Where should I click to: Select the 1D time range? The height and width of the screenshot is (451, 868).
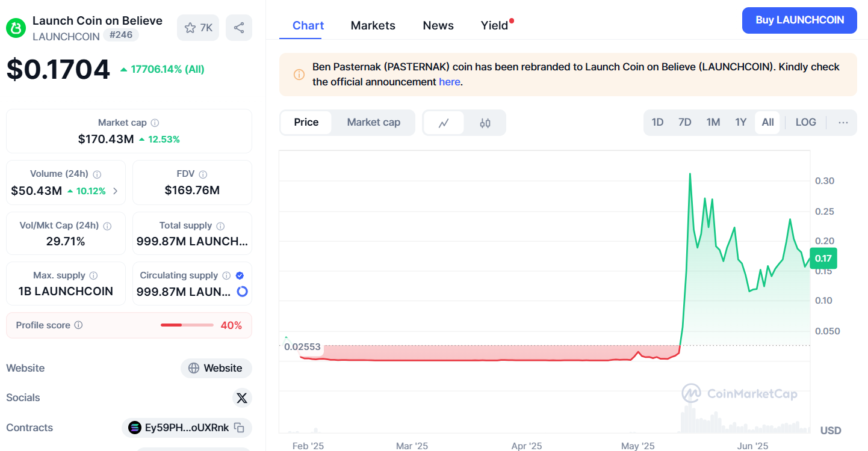pyautogui.click(x=657, y=123)
